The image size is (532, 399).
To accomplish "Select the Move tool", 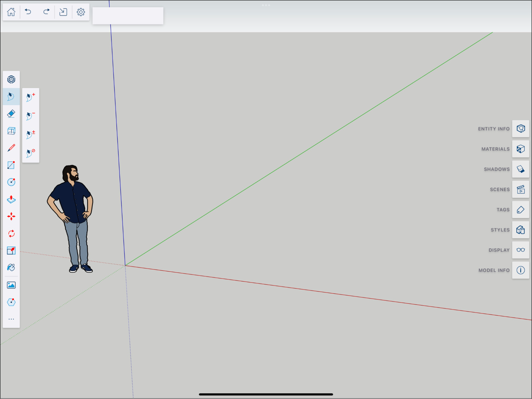I will pyautogui.click(x=11, y=216).
